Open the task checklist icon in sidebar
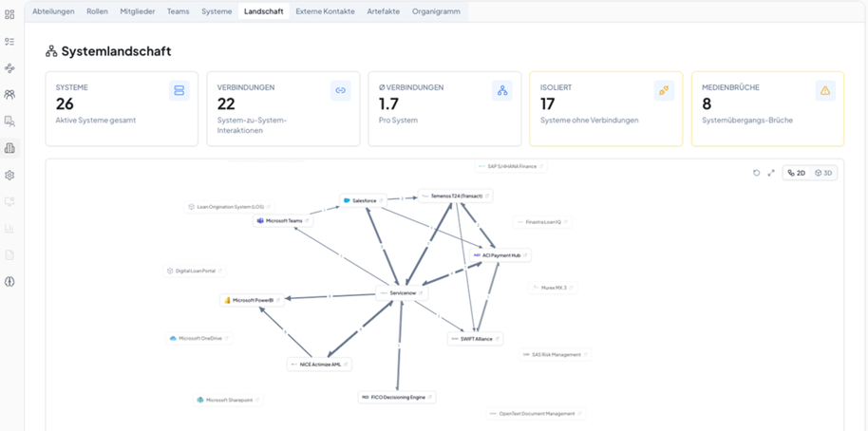868x431 pixels. click(9, 42)
